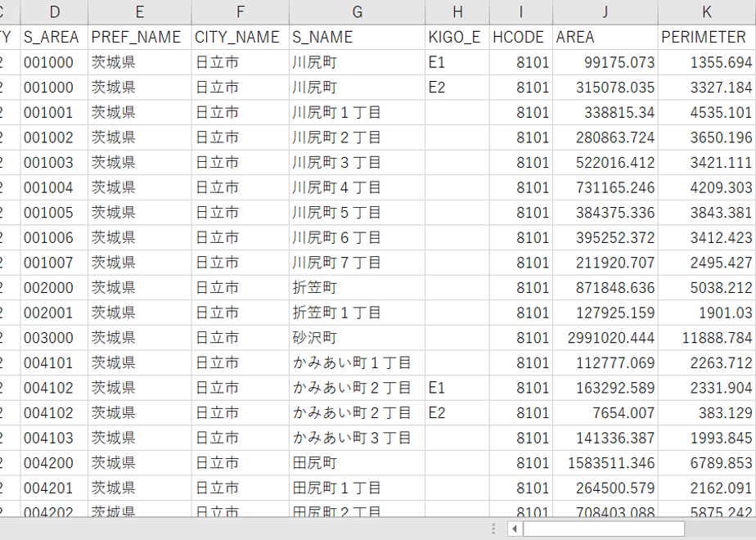Select the cell containing 田尻町1丁目
This screenshot has height=540, width=756.
358,488
